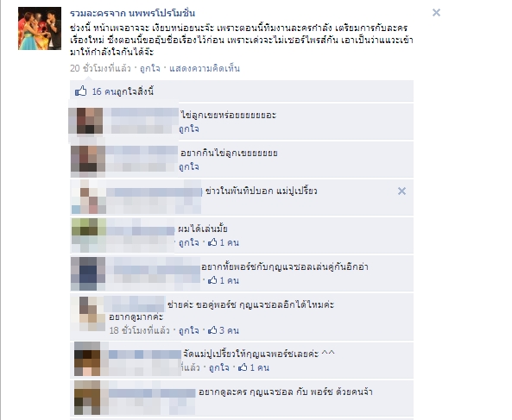
Task: Click thumbs-up icon beside 16 likes
Action: [80, 91]
